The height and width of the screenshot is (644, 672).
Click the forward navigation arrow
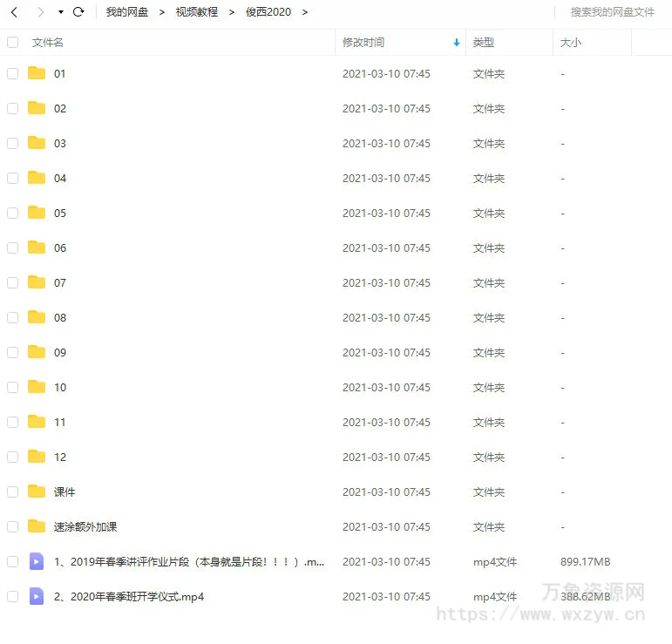coord(40,12)
